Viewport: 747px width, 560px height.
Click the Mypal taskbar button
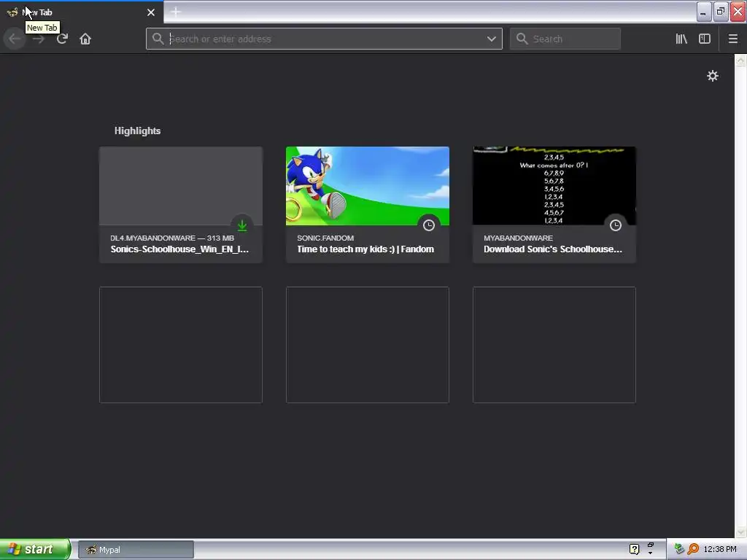click(136, 550)
